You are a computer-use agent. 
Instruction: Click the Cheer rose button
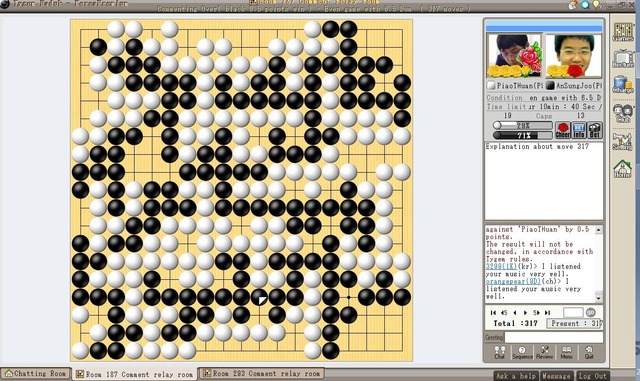coord(563,130)
